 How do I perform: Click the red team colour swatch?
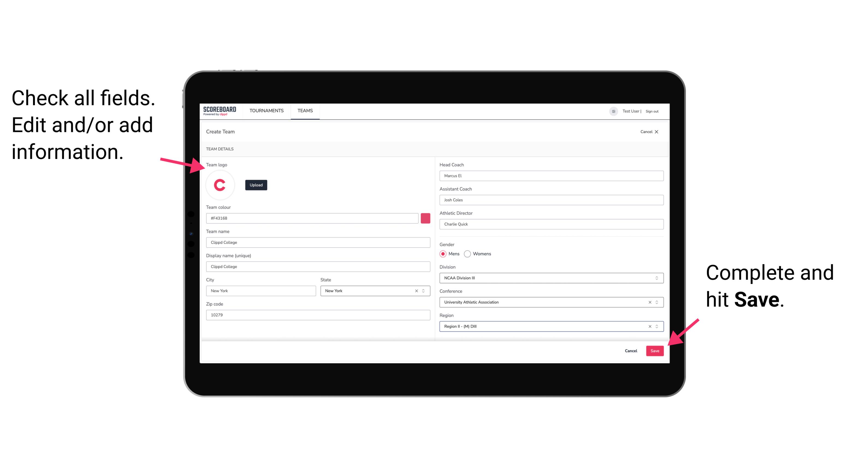425,218
